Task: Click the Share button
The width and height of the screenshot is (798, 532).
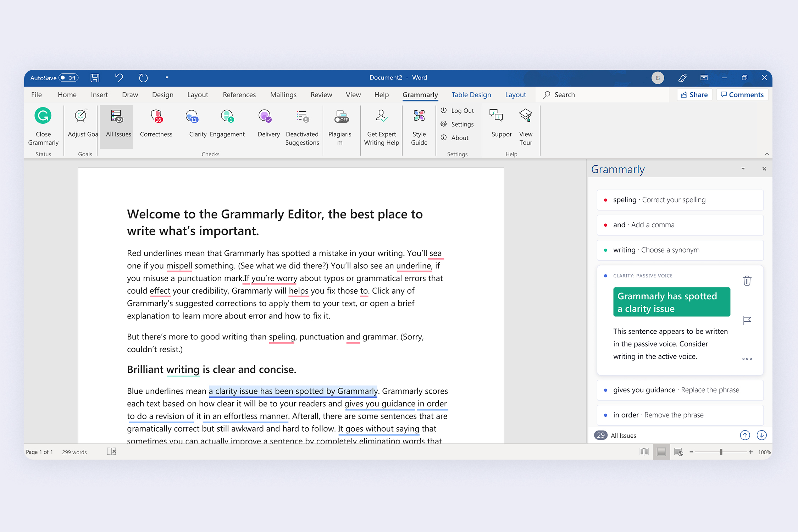Action: 694,95
